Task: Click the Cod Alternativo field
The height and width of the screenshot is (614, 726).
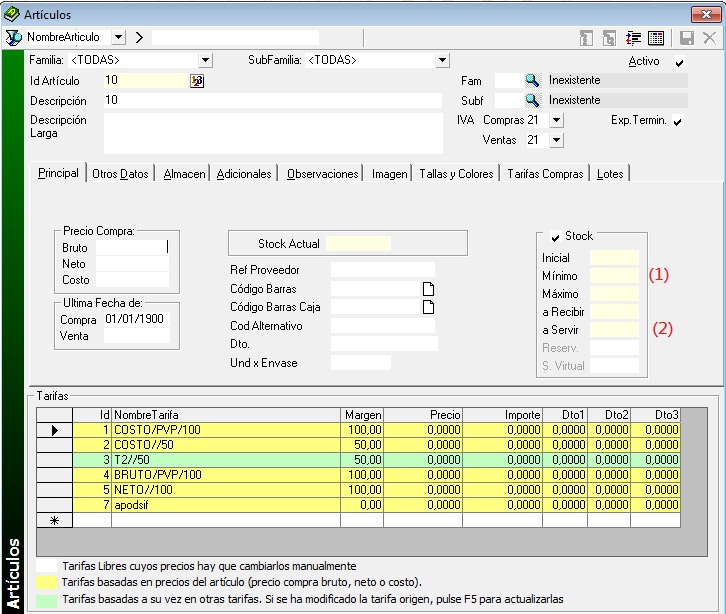Action: pyautogui.click(x=383, y=326)
